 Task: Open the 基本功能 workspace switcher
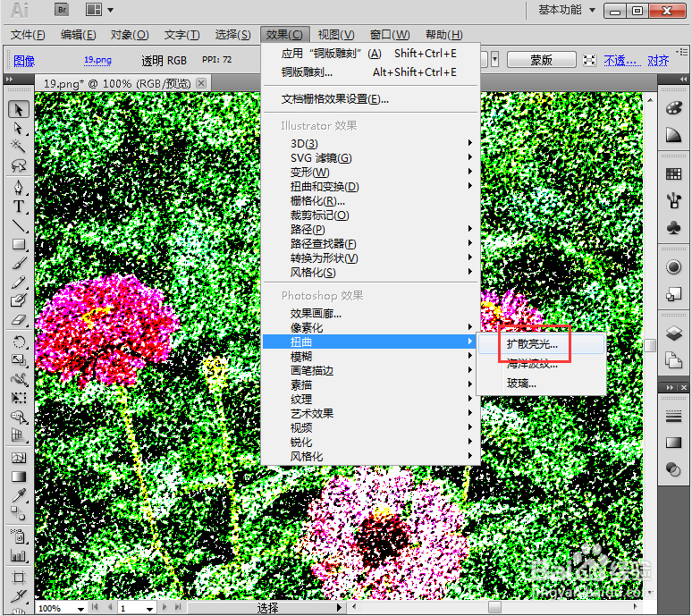coord(567,10)
